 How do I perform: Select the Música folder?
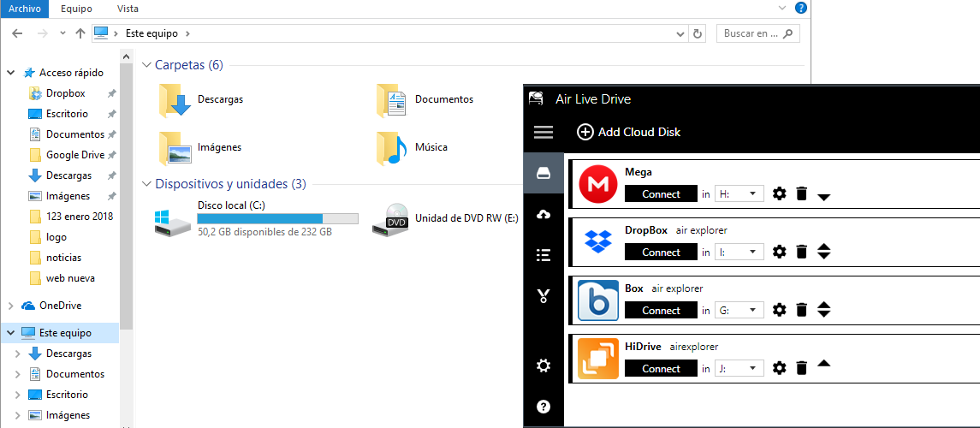pyautogui.click(x=413, y=147)
